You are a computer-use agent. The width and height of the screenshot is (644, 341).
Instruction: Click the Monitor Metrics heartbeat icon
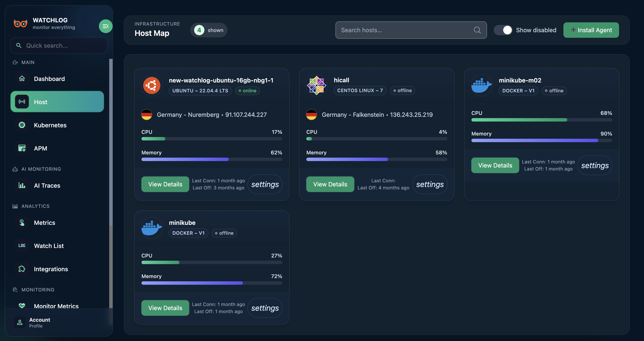22,305
